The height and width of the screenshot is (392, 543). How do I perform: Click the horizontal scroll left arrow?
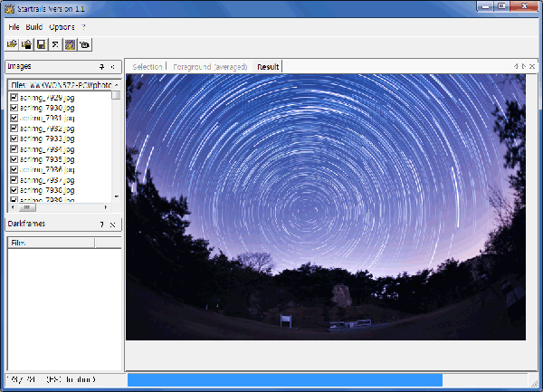point(13,207)
